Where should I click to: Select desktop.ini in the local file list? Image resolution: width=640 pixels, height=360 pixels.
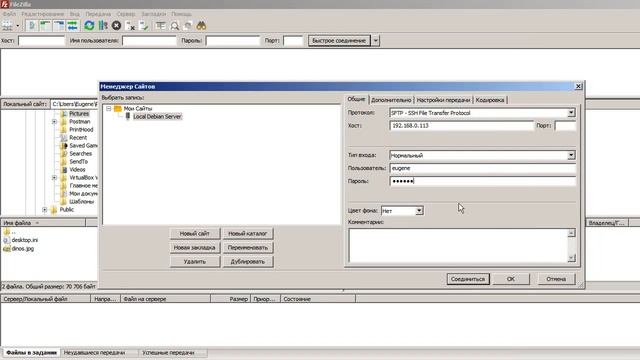pyautogui.click(x=24, y=240)
